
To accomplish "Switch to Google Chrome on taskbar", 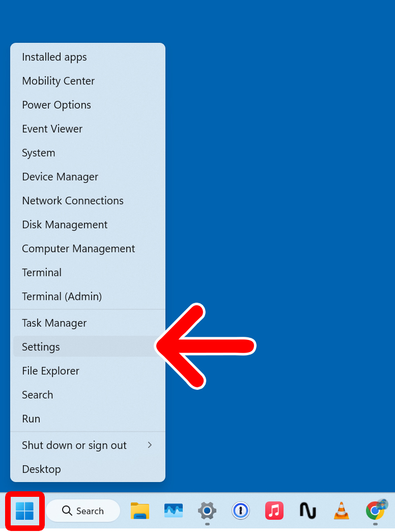I will (375, 511).
